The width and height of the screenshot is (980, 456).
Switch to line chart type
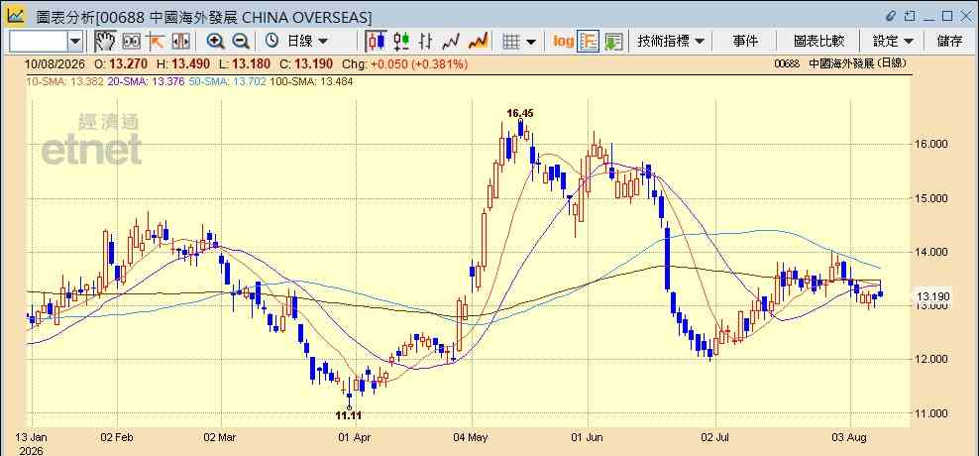click(451, 42)
